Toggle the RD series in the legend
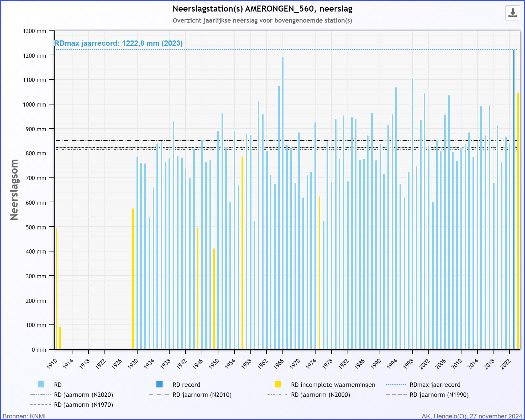 tap(58, 385)
